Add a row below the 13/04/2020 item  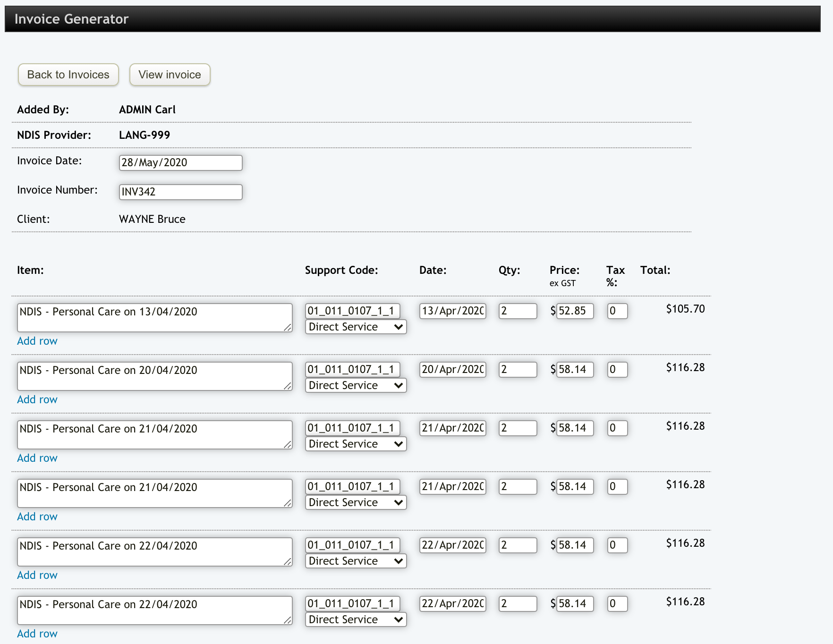(37, 341)
